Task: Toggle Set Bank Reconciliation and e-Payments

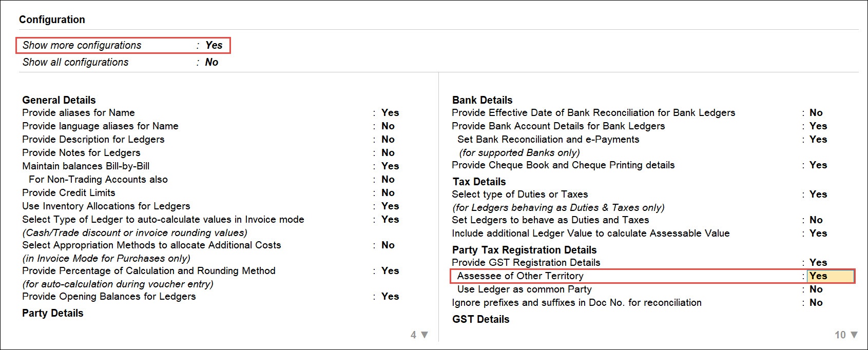Action: click(x=818, y=139)
